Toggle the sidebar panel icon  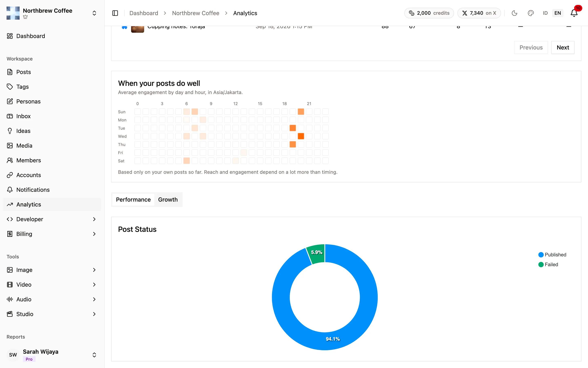[115, 13]
